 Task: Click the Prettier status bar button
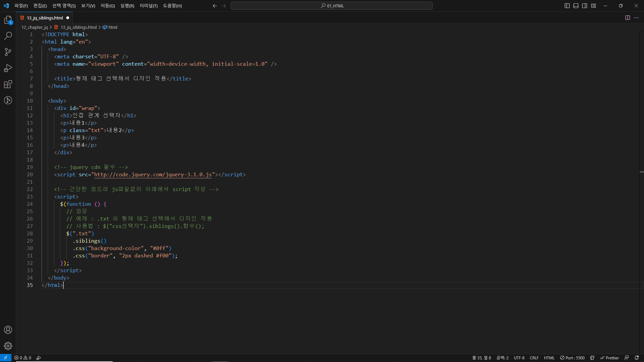click(609, 358)
